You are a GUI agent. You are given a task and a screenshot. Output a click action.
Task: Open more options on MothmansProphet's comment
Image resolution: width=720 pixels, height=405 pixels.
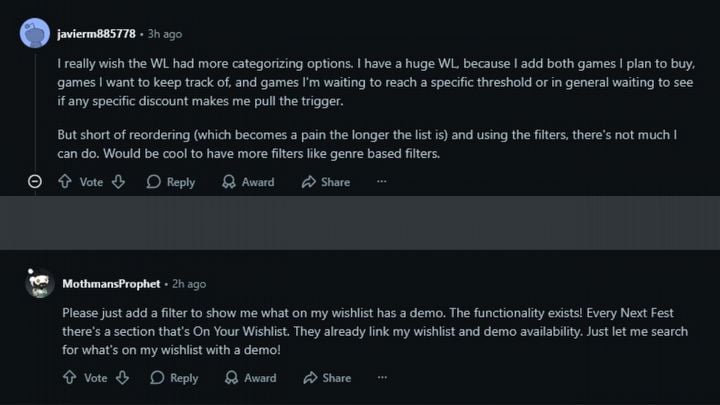(382, 378)
